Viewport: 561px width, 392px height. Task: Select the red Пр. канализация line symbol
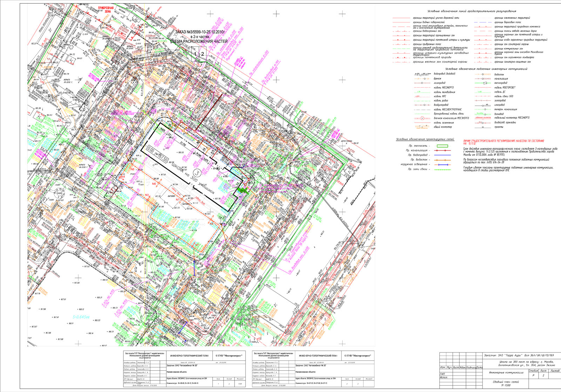tap(442, 150)
